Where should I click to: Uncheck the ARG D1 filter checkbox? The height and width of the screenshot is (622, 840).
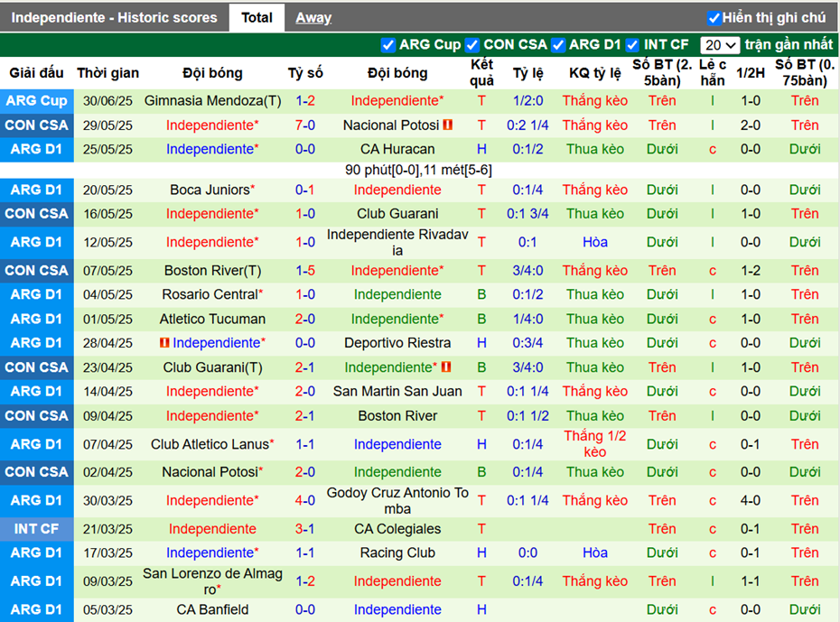pyautogui.click(x=558, y=45)
